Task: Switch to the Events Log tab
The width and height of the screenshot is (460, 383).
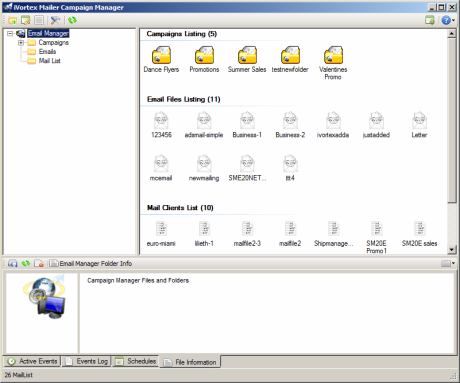Action: [87, 361]
